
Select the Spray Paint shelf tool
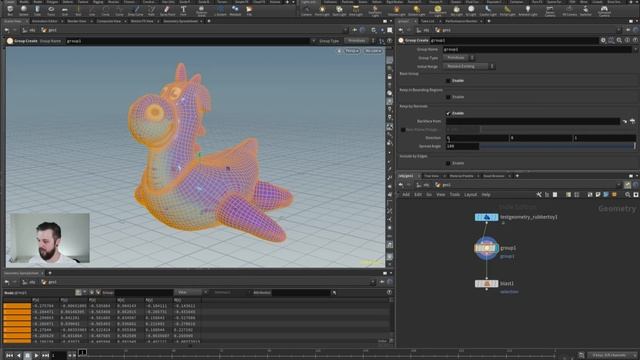click(x=167, y=11)
